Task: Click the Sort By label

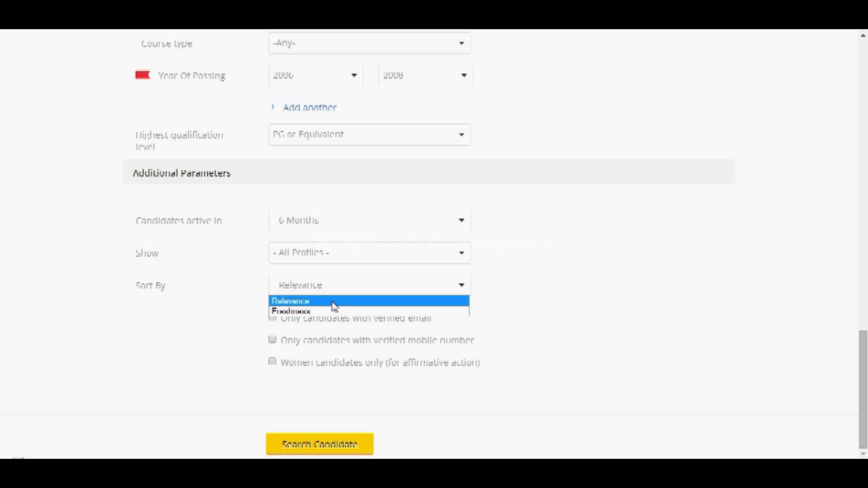Action: [x=151, y=285]
